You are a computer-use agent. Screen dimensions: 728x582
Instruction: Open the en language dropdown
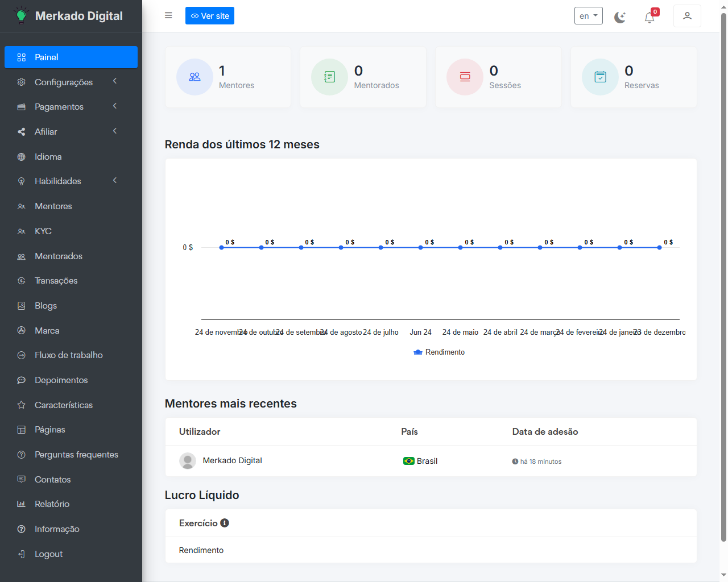point(588,16)
